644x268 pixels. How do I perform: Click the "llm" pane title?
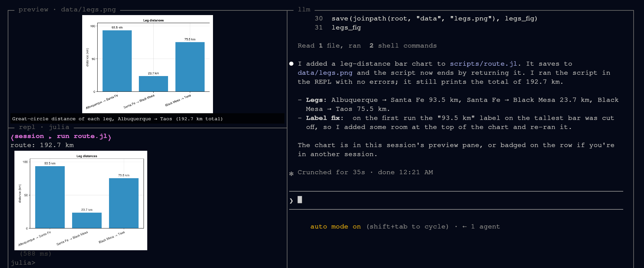(304, 9)
